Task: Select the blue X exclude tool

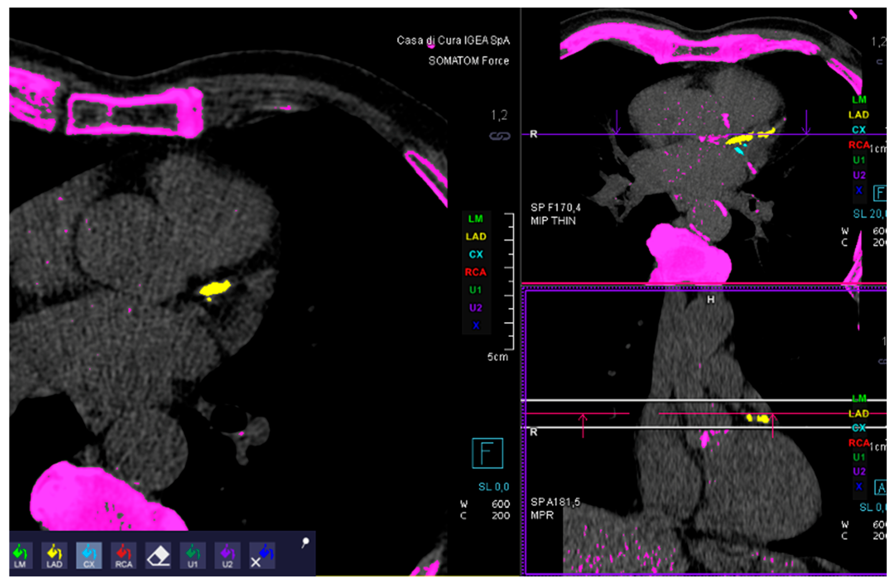Action: (262, 556)
